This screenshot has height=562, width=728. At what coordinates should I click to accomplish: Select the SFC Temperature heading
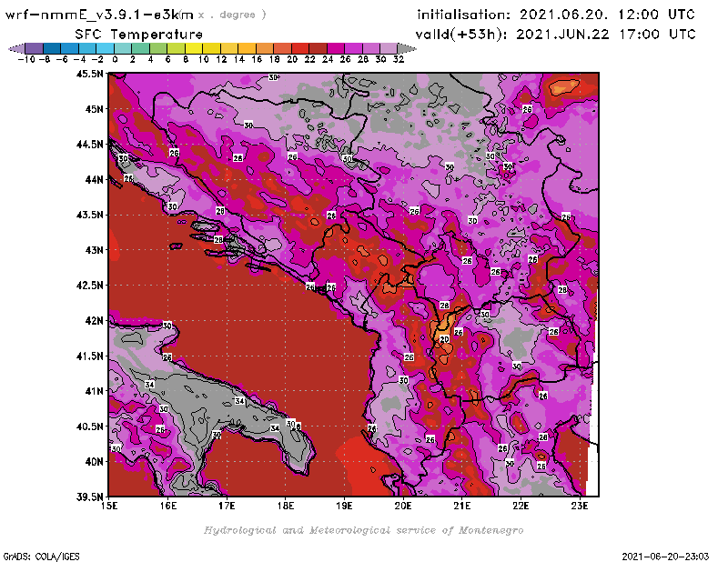pyautogui.click(x=139, y=35)
